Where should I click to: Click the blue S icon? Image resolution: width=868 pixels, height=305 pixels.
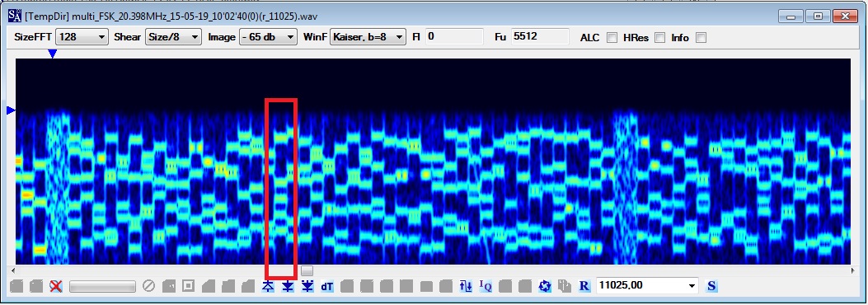[x=712, y=286]
